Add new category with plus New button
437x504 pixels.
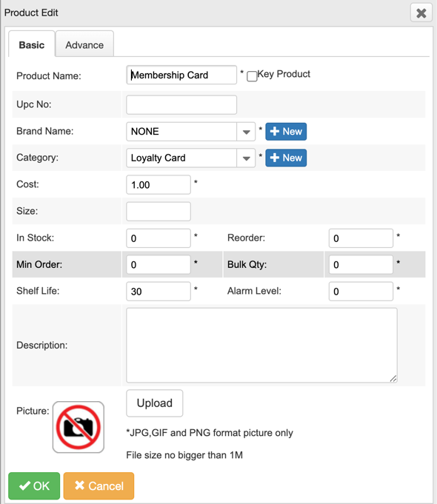286,158
